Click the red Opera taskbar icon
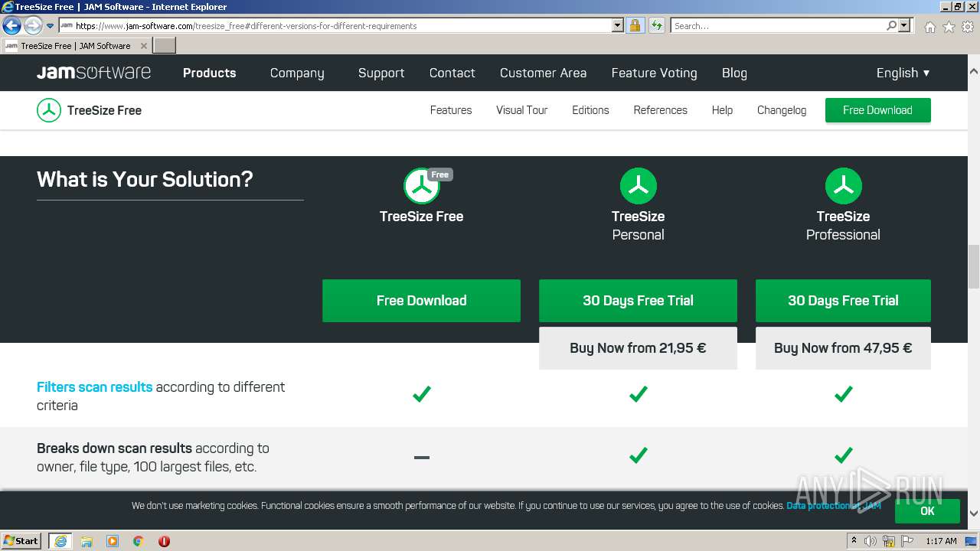The image size is (980, 551). click(x=164, y=541)
